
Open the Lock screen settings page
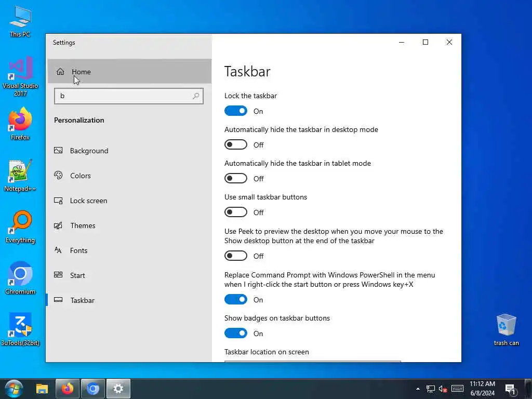[129, 201]
